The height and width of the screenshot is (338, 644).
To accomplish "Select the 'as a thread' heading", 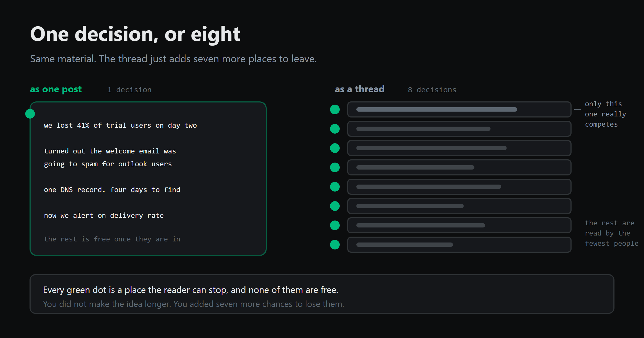I will point(360,89).
